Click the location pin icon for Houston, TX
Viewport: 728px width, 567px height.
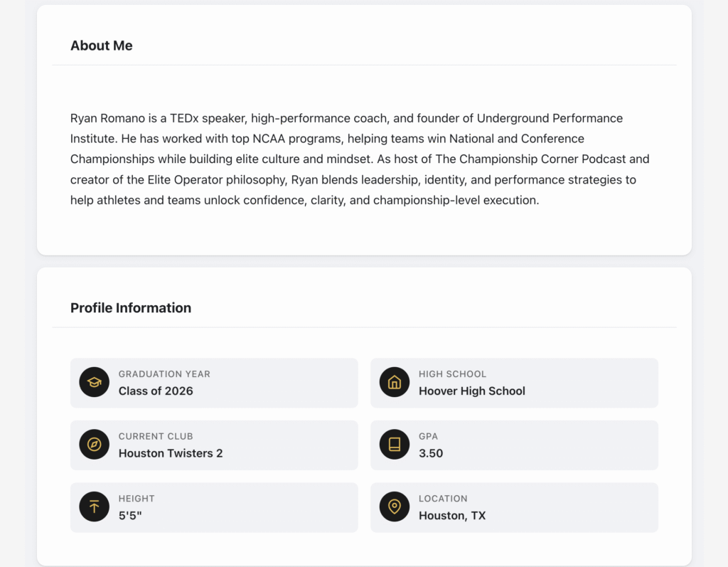pos(394,507)
